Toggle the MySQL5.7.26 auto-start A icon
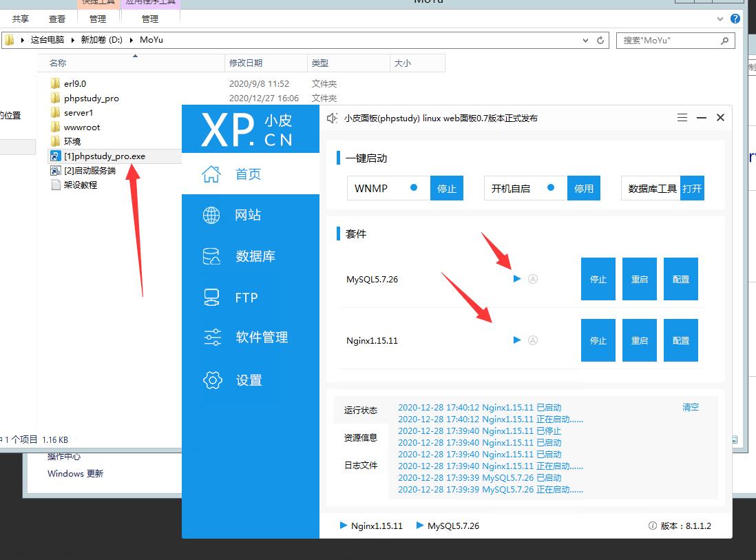The image size is (756, 560). coord(532,279)
